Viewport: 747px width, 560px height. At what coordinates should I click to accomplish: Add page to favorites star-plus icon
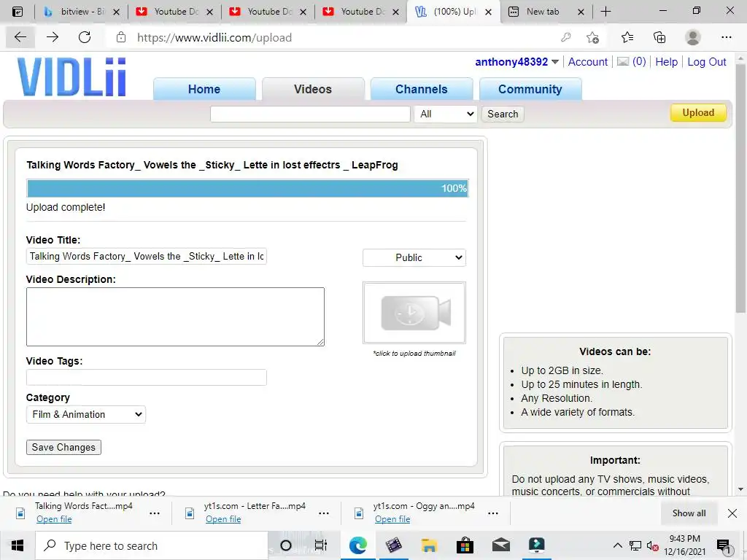pyautogui.click(x=592, y=37)
